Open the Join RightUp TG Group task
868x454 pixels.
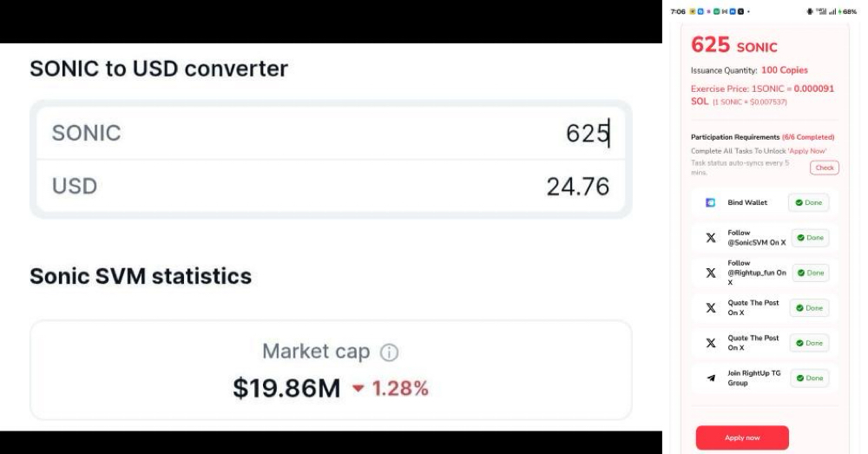click(x=753, y=378)
